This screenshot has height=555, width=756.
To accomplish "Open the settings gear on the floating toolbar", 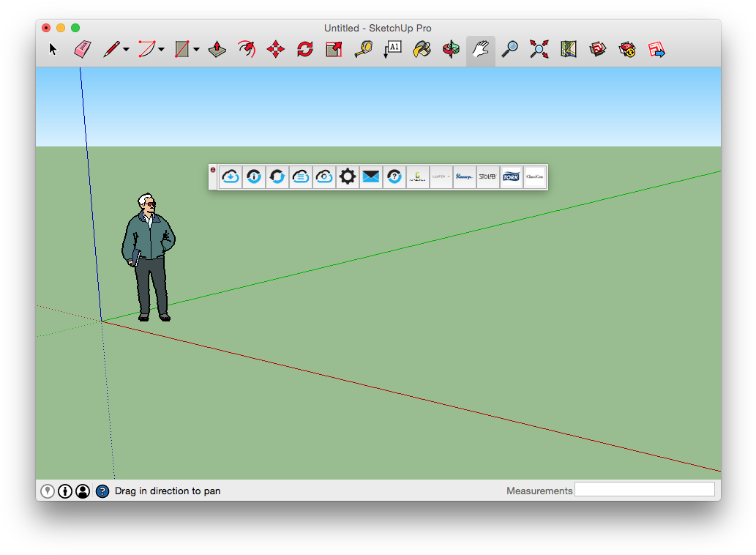I will point(347,176).
